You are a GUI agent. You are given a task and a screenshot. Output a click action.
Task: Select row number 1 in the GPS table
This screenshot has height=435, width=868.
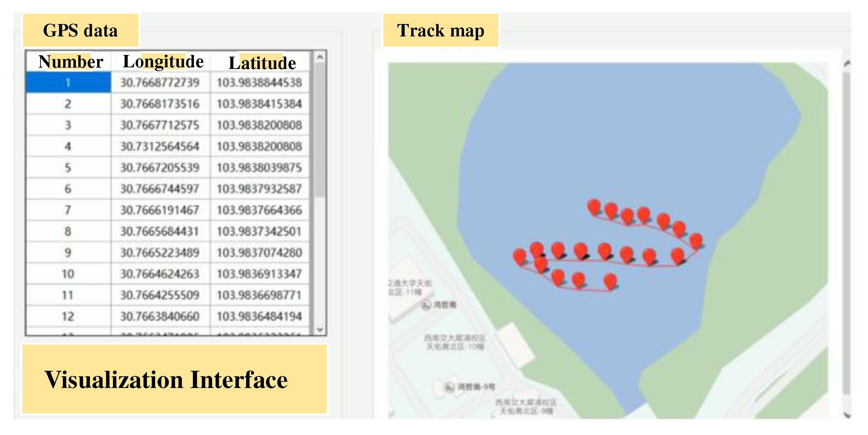68,82
